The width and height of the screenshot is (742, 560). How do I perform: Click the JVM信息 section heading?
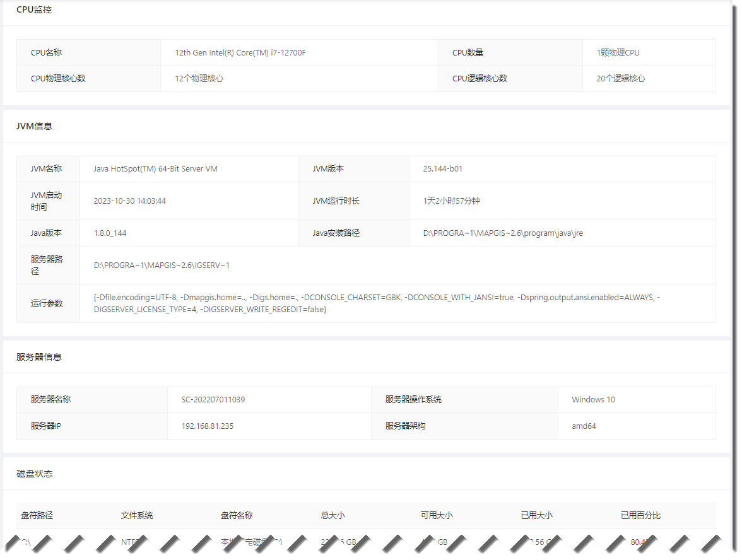tap(34, 126)
